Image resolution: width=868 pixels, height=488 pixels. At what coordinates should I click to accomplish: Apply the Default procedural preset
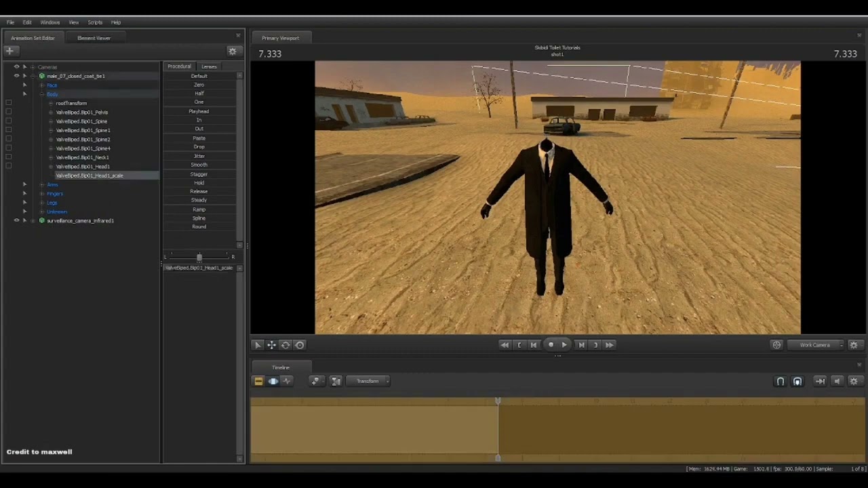199,76
